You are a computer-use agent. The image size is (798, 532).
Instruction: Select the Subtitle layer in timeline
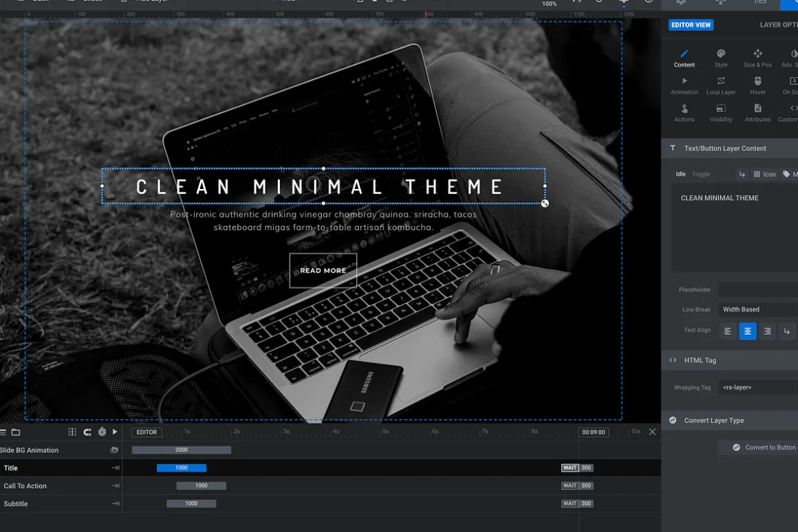tap(61, 504)
